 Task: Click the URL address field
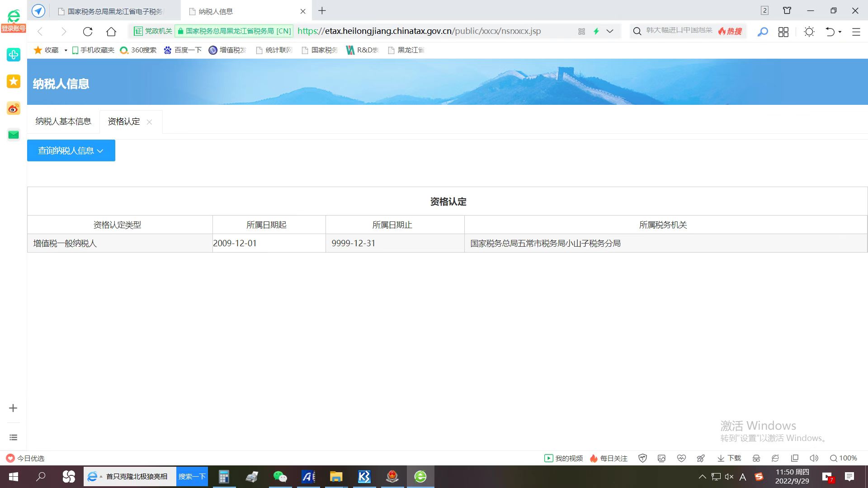[x=419, y=31]
